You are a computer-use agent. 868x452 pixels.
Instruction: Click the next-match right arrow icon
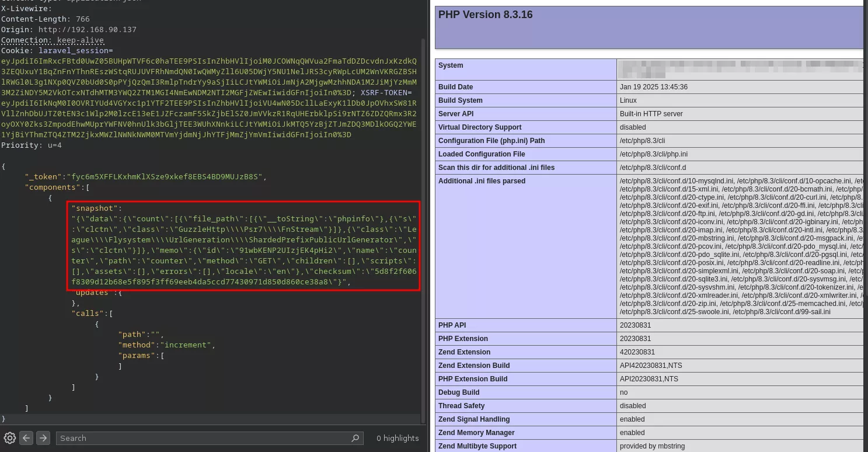[x=42, y=437]
